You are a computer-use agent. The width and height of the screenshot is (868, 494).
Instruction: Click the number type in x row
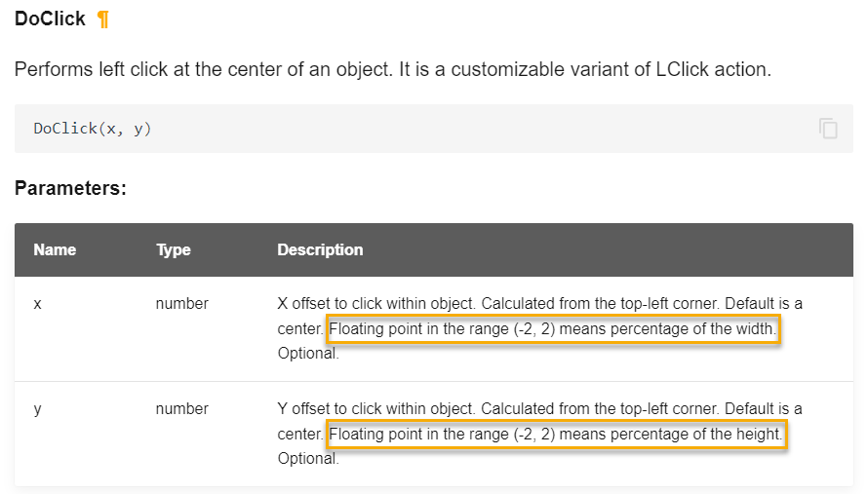tap(182, 304)
